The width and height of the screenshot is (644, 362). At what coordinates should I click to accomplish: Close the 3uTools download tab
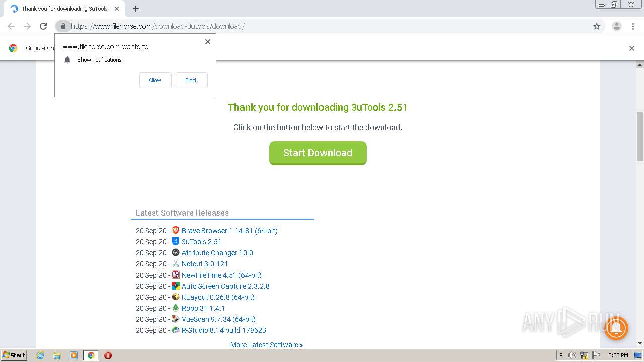pyautogui.click(x=117, y=9)
